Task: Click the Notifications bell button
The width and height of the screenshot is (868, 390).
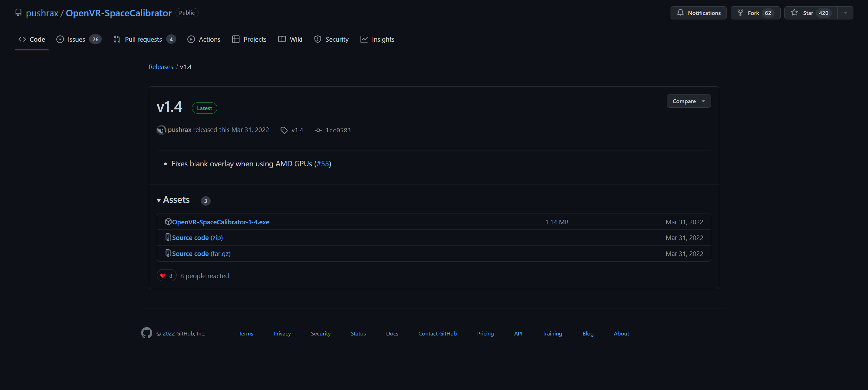Action: [698, 13]
